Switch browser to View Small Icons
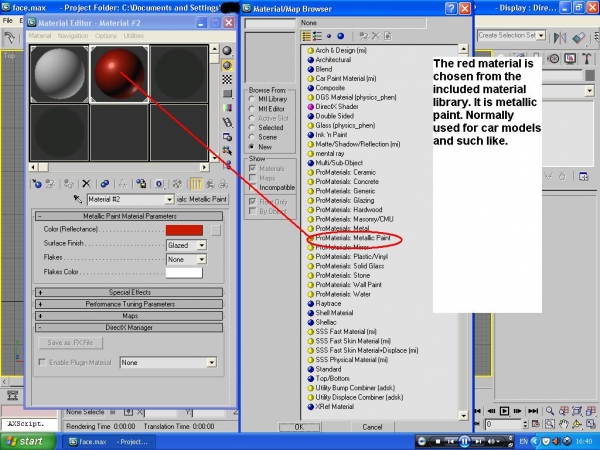 [x=329, y=36]
